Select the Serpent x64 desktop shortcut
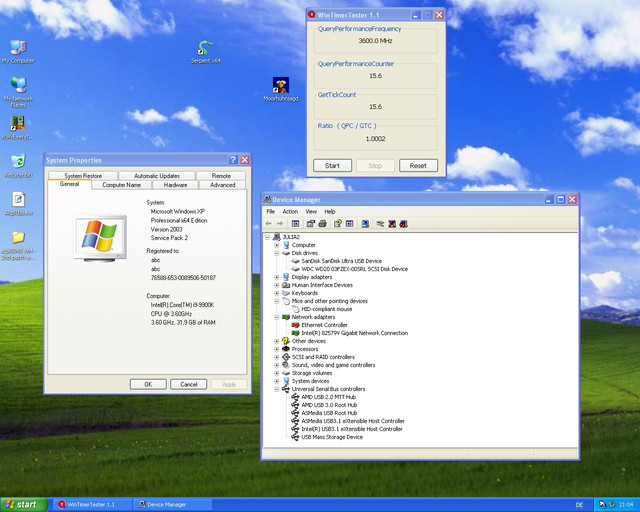Viewport: 640px width, 512px height. coord(206,52)
